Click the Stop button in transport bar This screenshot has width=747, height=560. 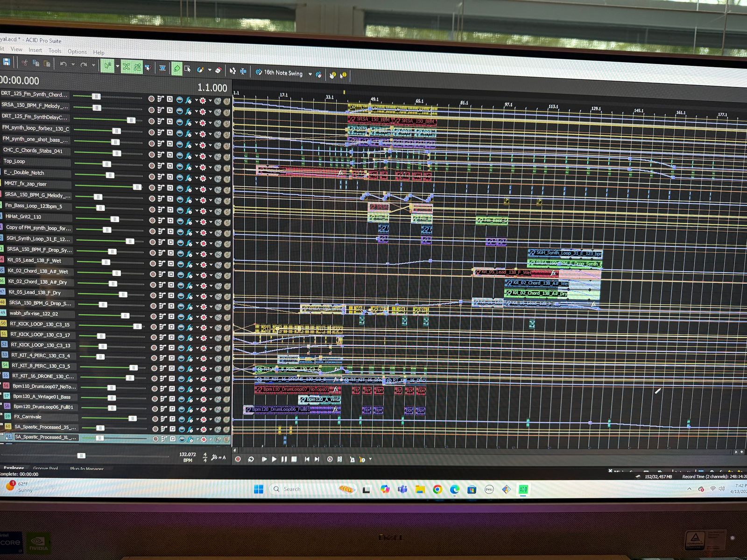tap(294, 459)
